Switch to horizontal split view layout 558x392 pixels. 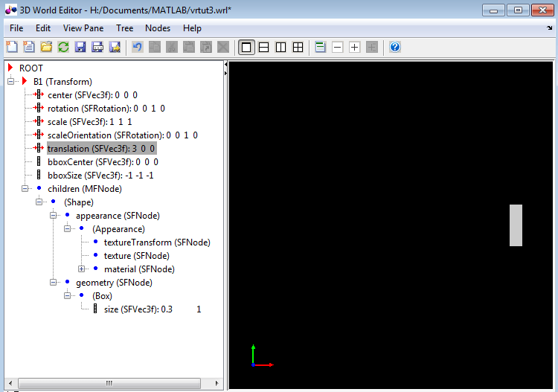[x=263, y=47]
